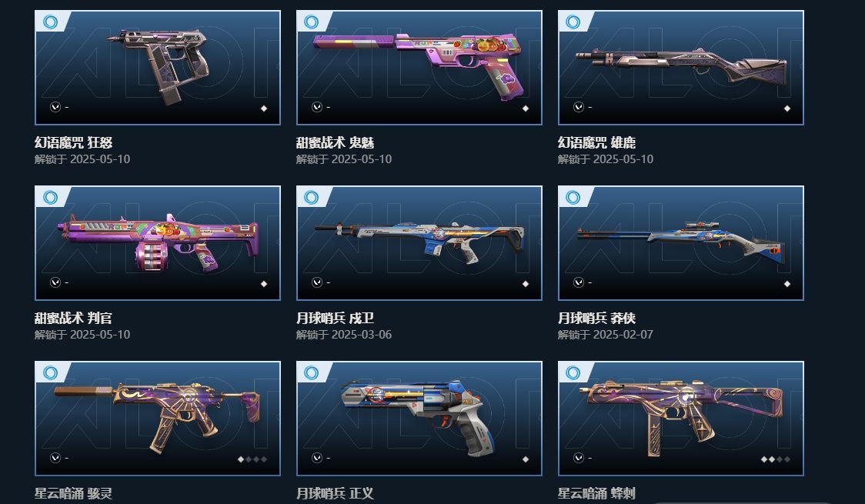Select the 月球哨兵 莽侠 sniper image
865x504 pixels.
coord(681,242)
